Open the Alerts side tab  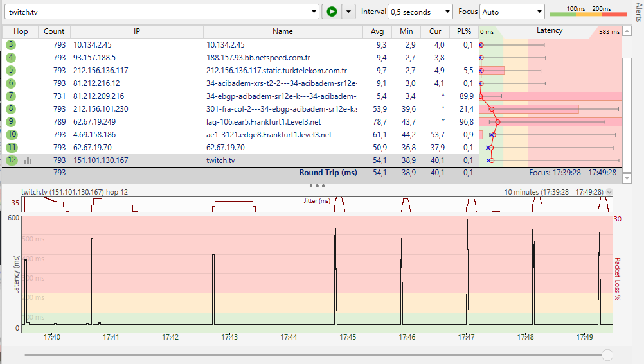click(638, 12)
